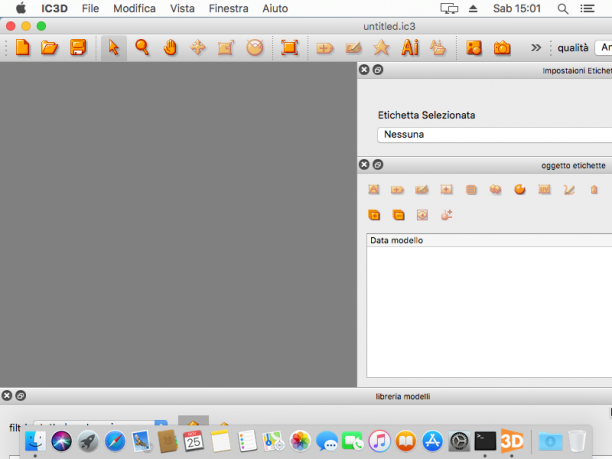Click the cube plus icon in oggetto etichette

pos(374,215)
